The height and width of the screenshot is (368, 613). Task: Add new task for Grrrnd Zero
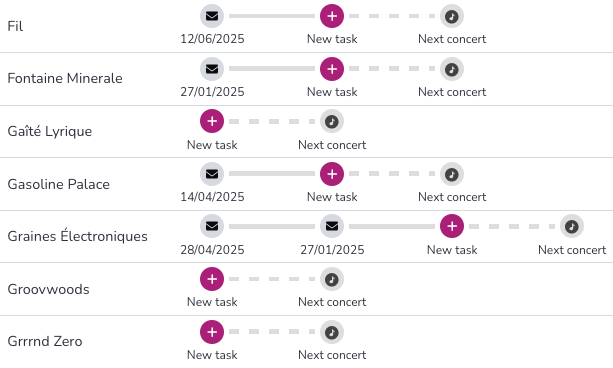212,332
